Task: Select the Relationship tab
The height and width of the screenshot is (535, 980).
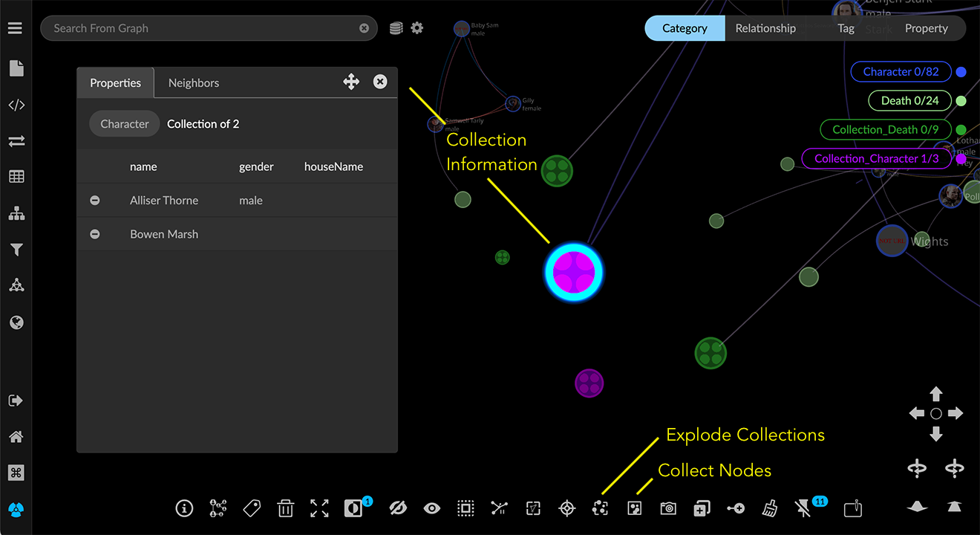Action: pos(765,28)
